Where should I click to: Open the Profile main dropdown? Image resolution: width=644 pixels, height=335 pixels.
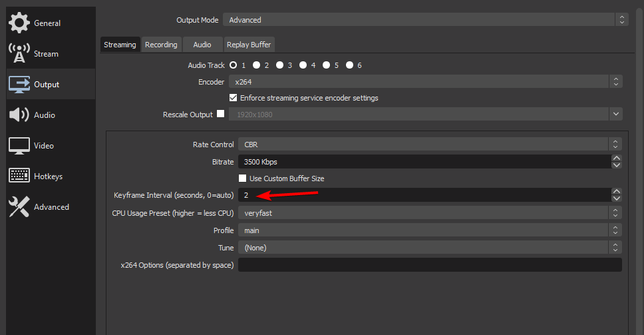click(x=430, y=230)
